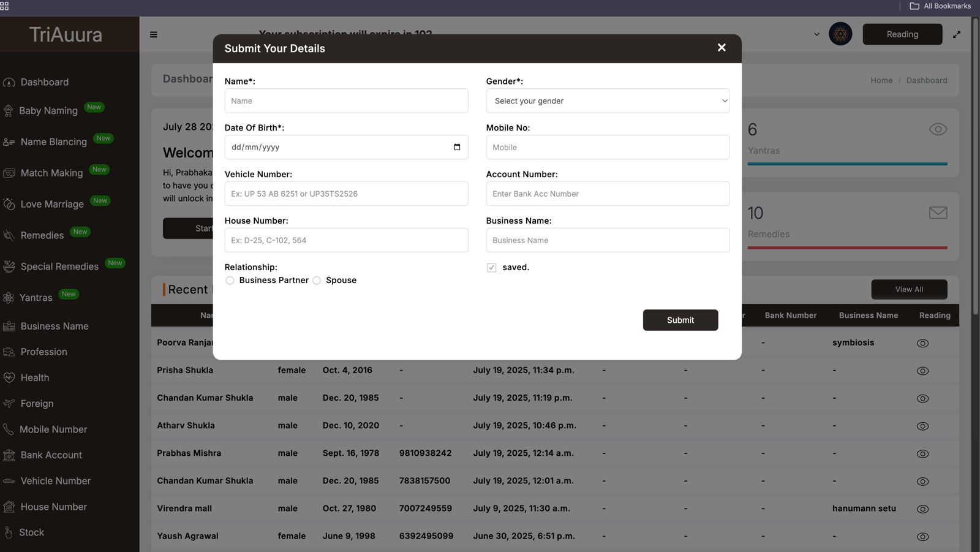Click View All to see all records
Viewport: 980px width, 552px height.
click(909, 289)
